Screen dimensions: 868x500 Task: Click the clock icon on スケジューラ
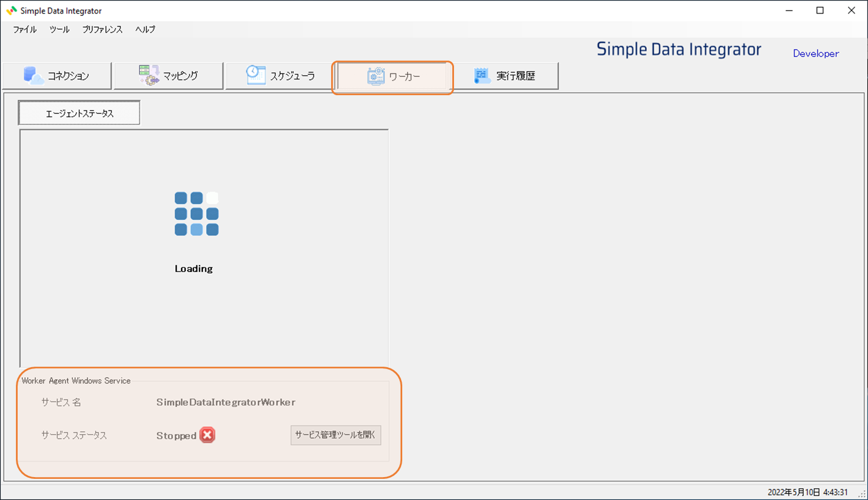tap(256, 75)
